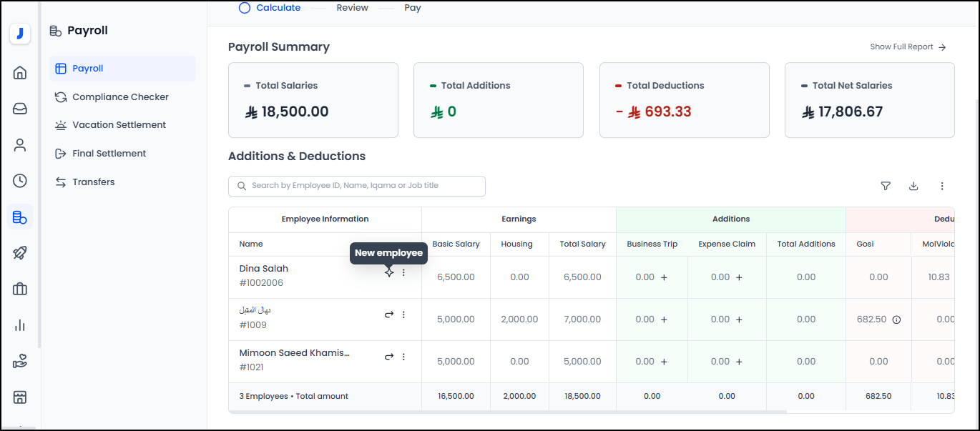
Task: Click Show Full Report link
Action: [907, 47]
